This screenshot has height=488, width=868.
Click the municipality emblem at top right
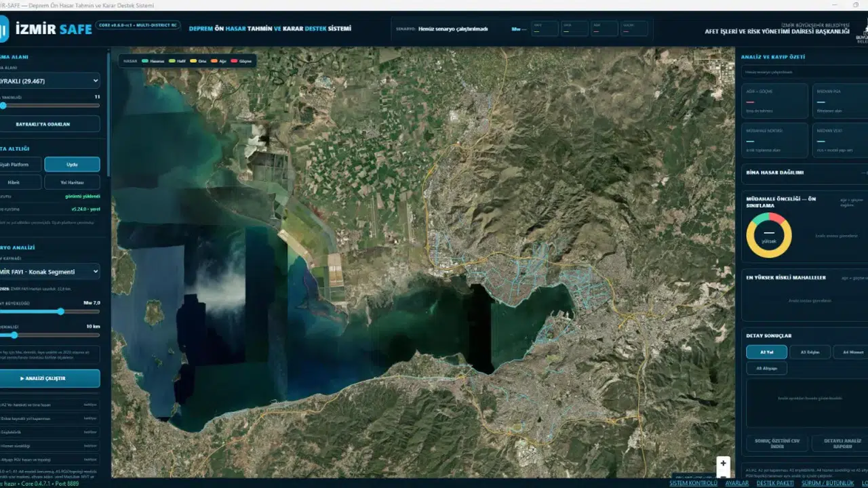point(862,30)
